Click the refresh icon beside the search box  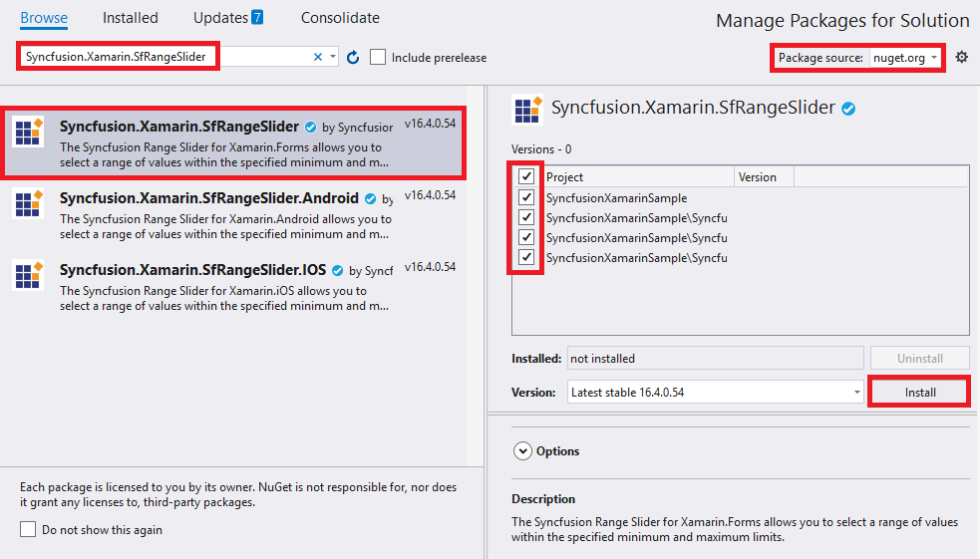click(x=353, y=58)
